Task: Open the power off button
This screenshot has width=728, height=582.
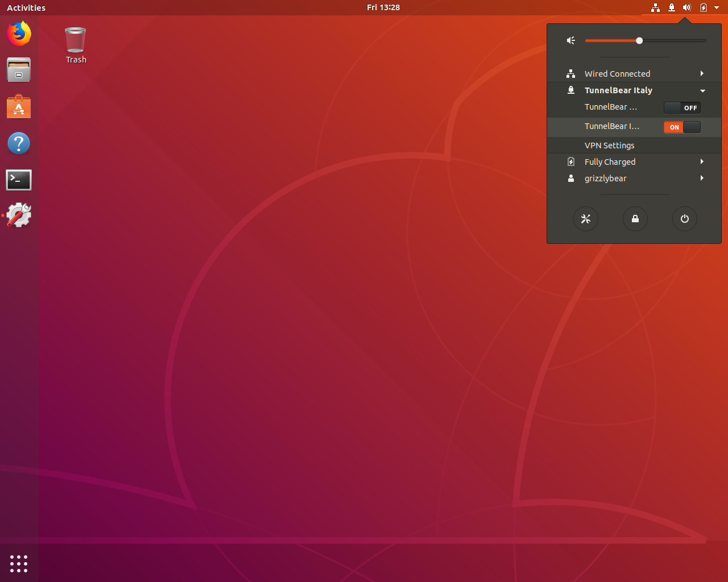Action: tap(685, 219)
